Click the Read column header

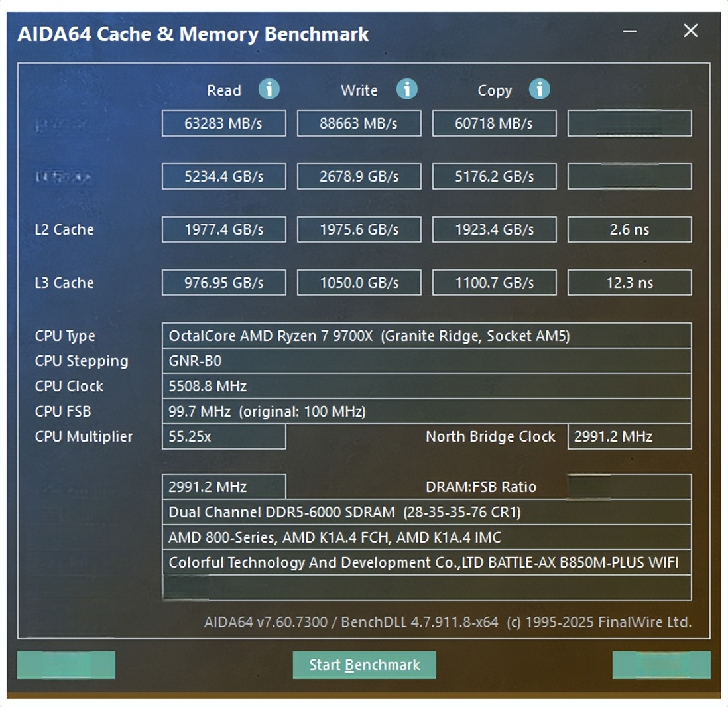coord(224,90)
